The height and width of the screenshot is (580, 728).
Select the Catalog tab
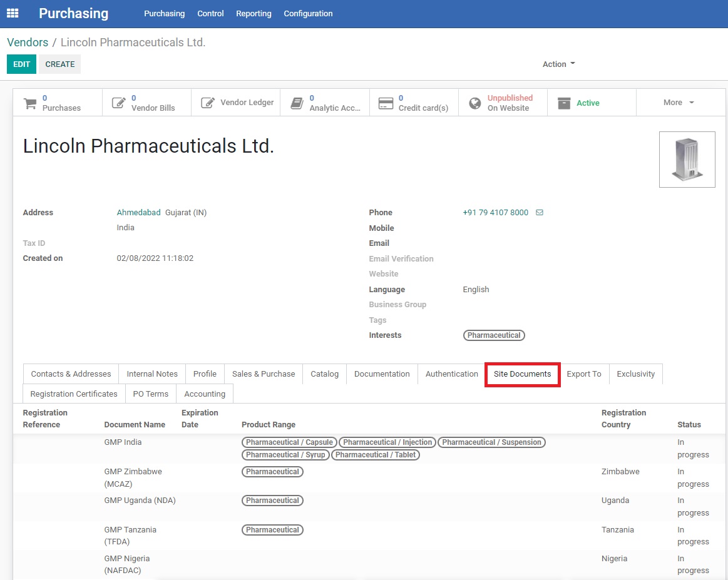(324, 374)
